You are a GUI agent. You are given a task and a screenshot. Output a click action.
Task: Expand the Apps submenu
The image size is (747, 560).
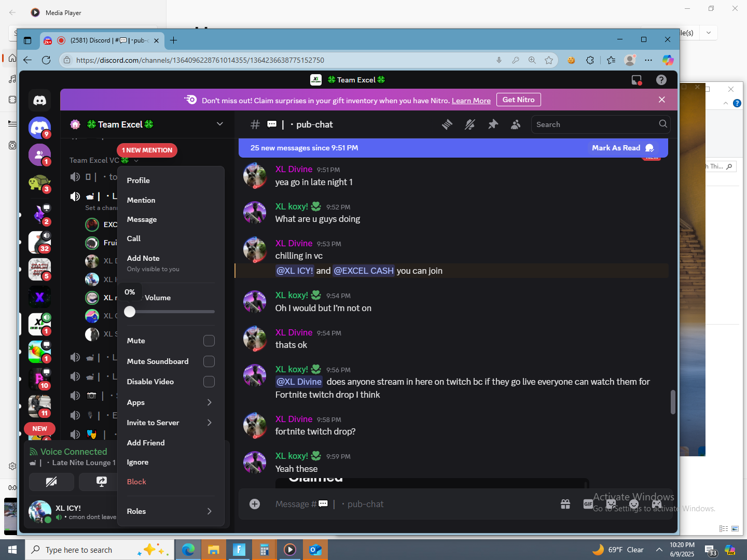click(x=170, y=402)
